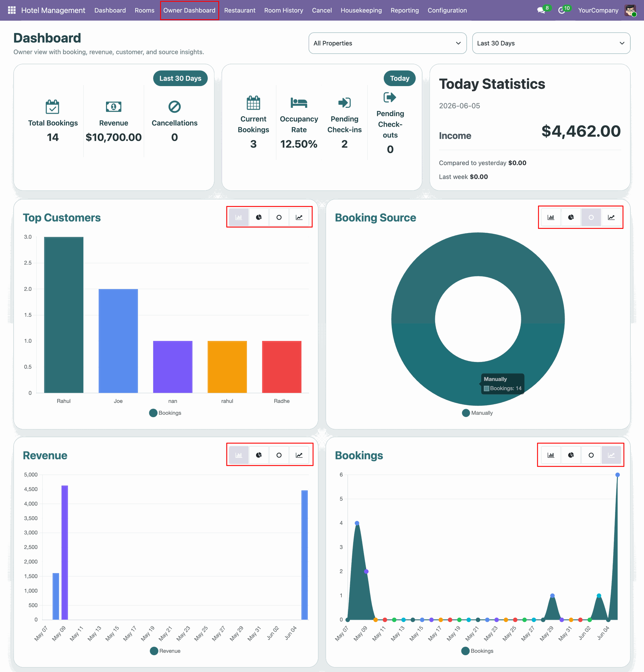Toggle Revenue legend item under Revenue chart
Viewport: 644px width, 672px height.
coord(165,651)
